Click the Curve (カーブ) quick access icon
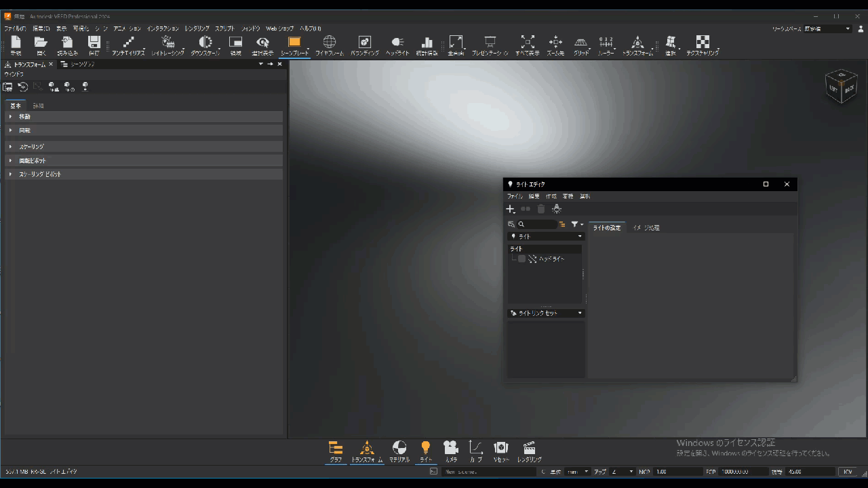 tap(476, 451)
